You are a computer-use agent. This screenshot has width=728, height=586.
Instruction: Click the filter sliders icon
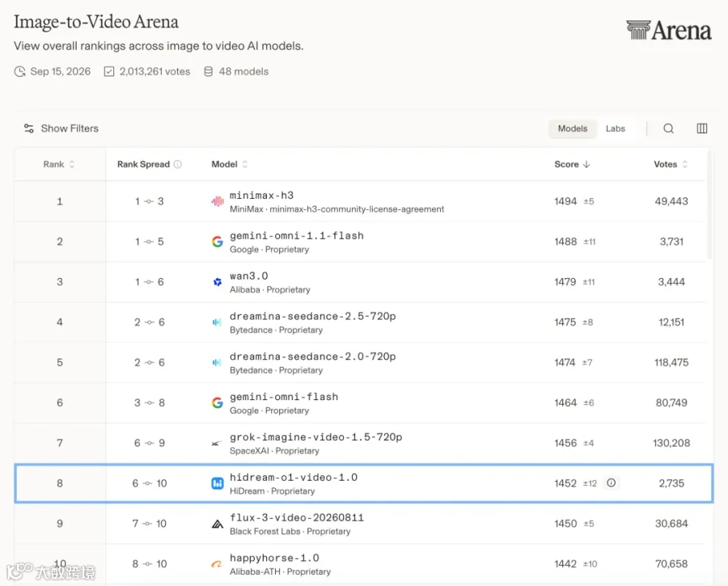pyautogui.click(x=29, y=129)
